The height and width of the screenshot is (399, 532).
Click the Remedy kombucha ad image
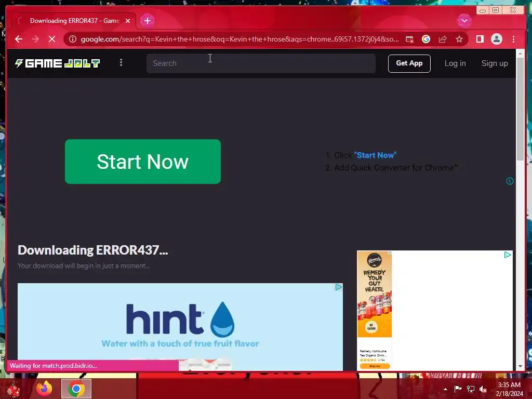coord(374,294)
